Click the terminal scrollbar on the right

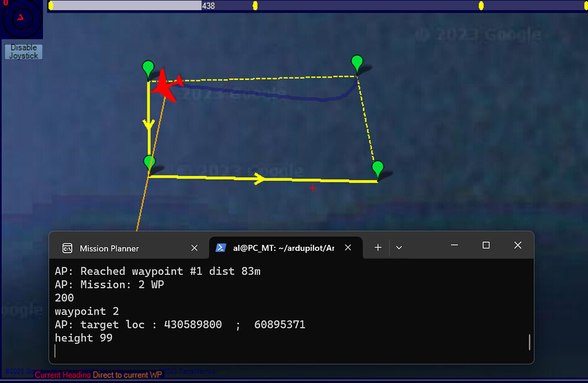pos(529,343)
